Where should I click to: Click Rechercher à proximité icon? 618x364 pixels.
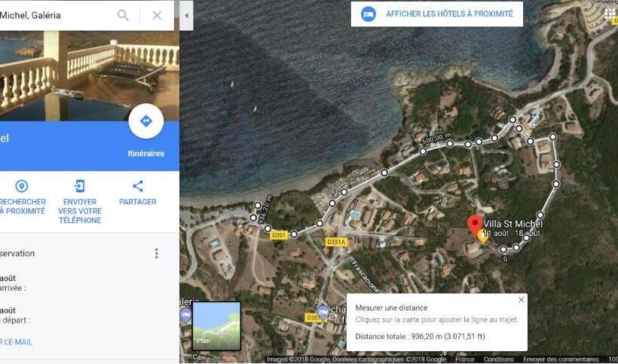(x=21, y=186)
